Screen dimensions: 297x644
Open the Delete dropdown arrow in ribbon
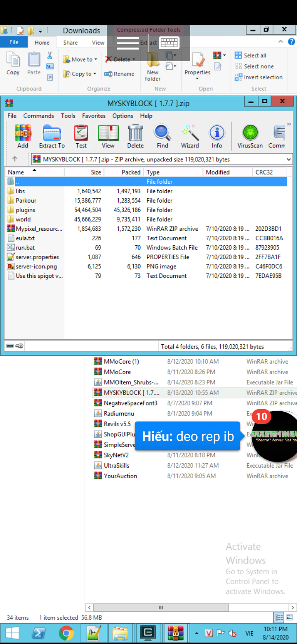[x=134, y=59]
